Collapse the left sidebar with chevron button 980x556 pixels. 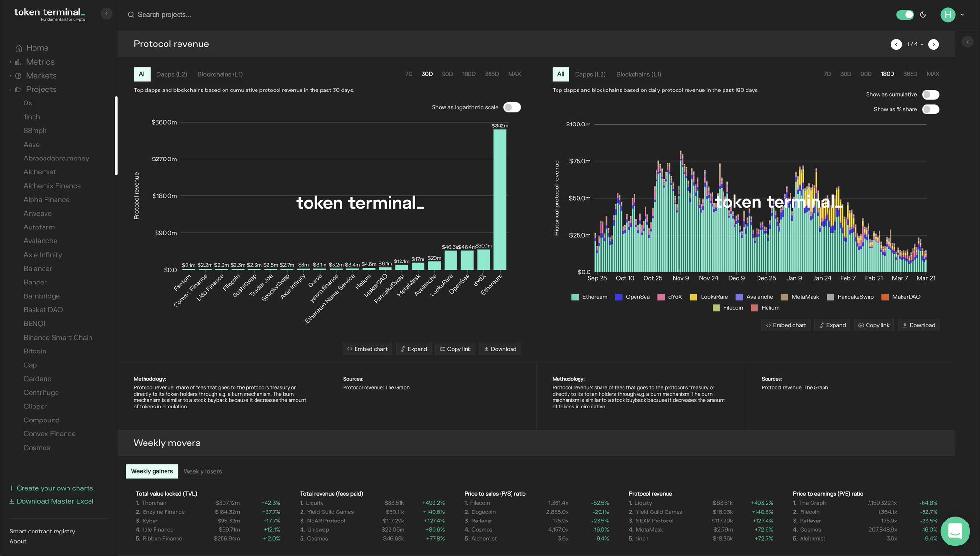(107, 14)
